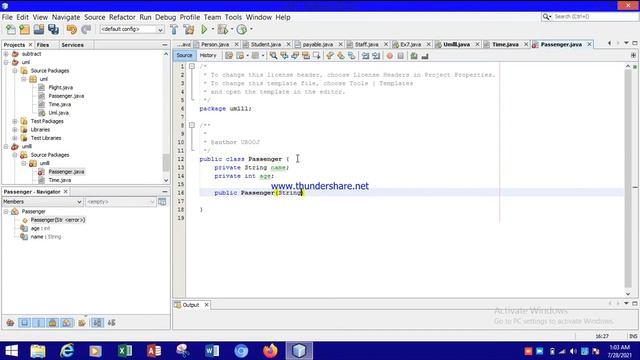Screen dimensions: 640x360
Task: Expand the Test Packages node
Action: 15,121
